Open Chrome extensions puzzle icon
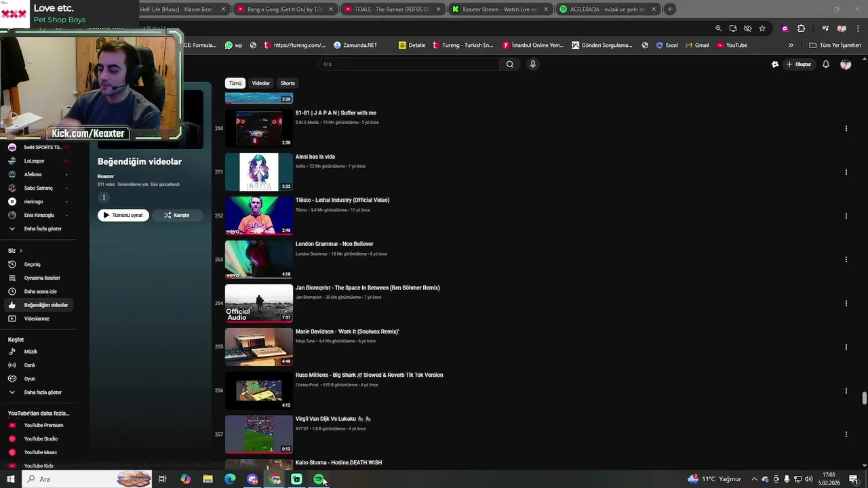 801,28
